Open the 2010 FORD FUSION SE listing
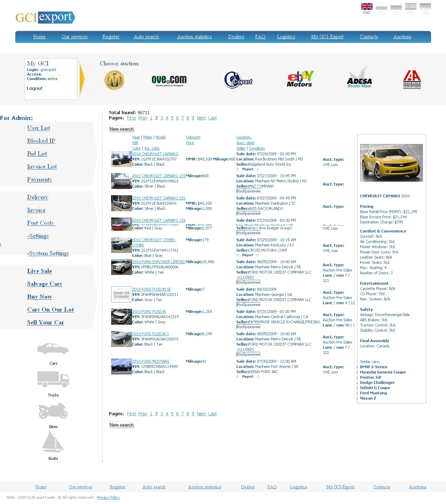Image resolution: width=446 pixels, height=504 pixels. tap(152, 289)
